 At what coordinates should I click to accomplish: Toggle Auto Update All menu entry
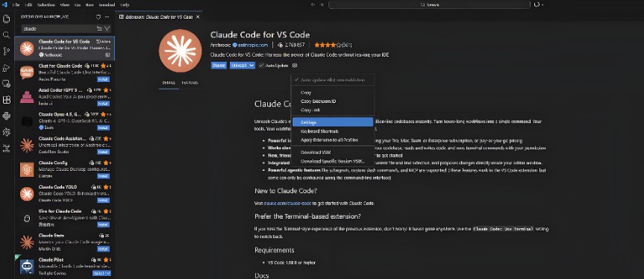[333, 80]
